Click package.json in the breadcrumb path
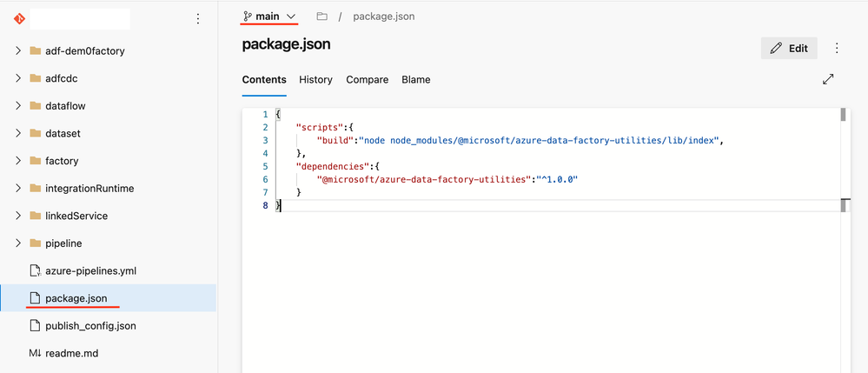Image resolution: width=868 pixels, height=373 pixels. tap(384, 17)
